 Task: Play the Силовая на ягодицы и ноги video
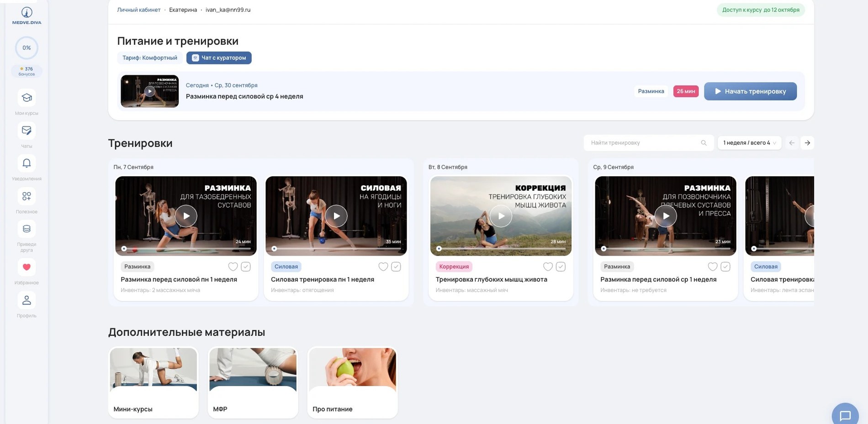click(336, 216)
